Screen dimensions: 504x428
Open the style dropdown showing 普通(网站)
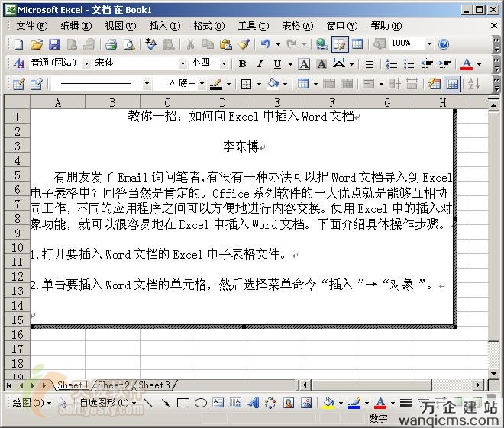click(x=86, y=63)
